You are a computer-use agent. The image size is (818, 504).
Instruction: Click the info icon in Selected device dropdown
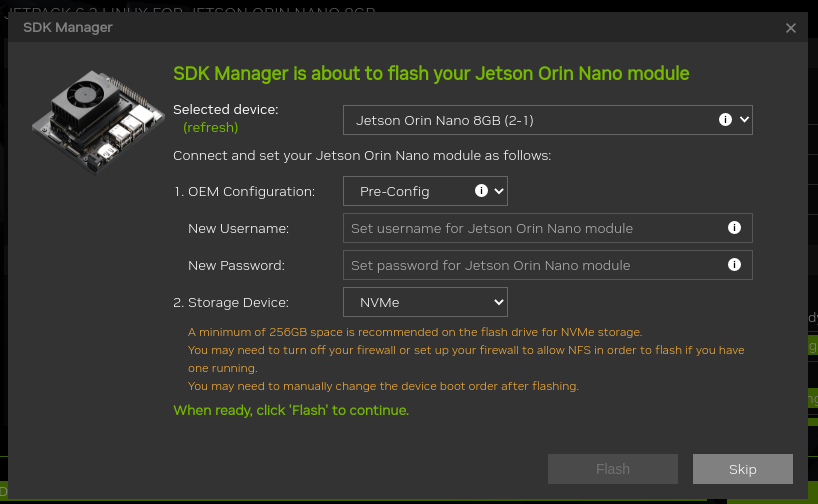pyautogui.click(x=725, y=119)
